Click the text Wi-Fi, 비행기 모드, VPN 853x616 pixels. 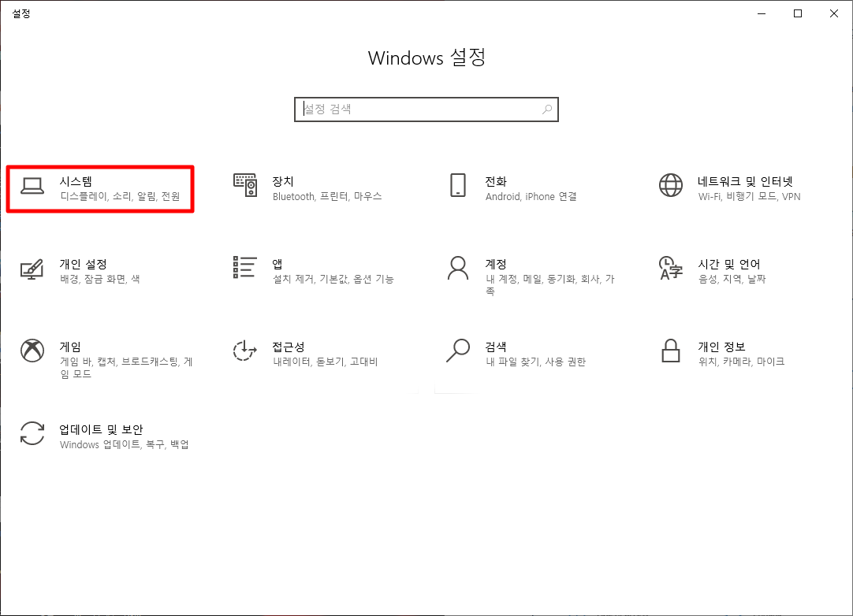[x=749, y=196]
